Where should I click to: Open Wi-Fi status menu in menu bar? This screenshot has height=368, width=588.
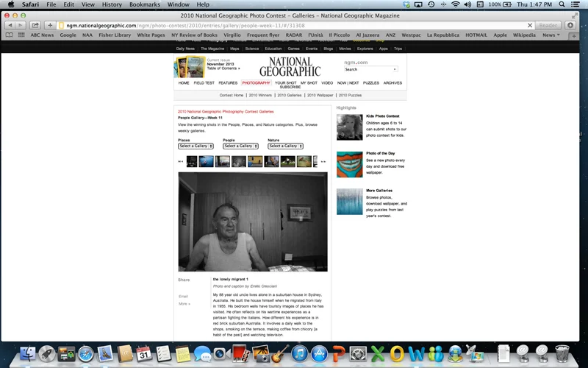456,4
